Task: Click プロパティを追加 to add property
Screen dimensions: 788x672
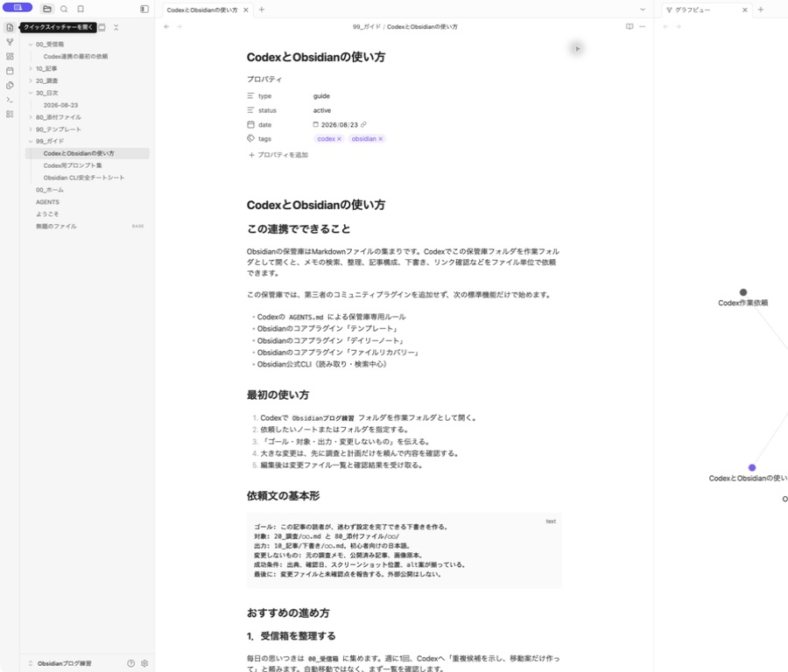Action: coord(278,155)
